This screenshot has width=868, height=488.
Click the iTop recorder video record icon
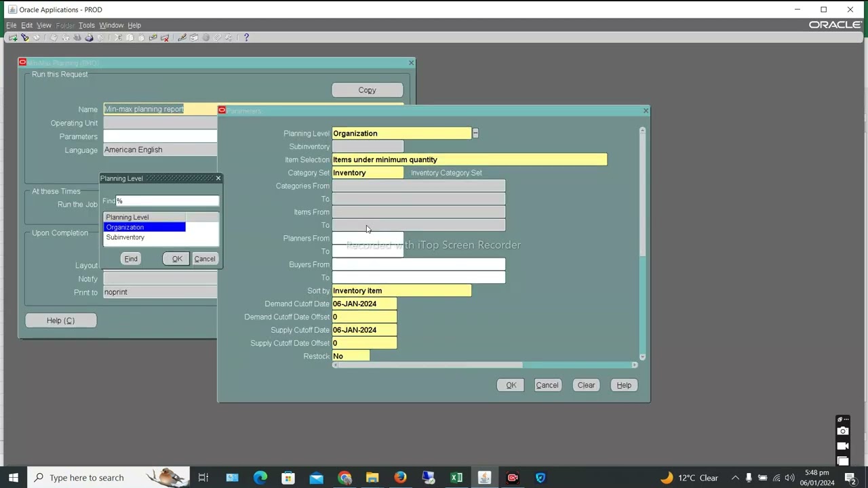[843, 446]
